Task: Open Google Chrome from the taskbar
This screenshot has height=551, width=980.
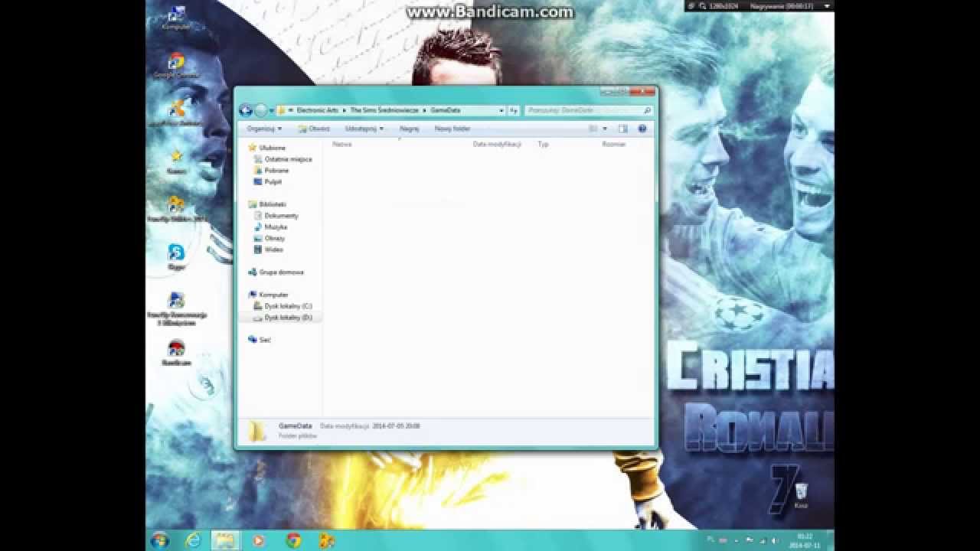Action: point(293,540)
